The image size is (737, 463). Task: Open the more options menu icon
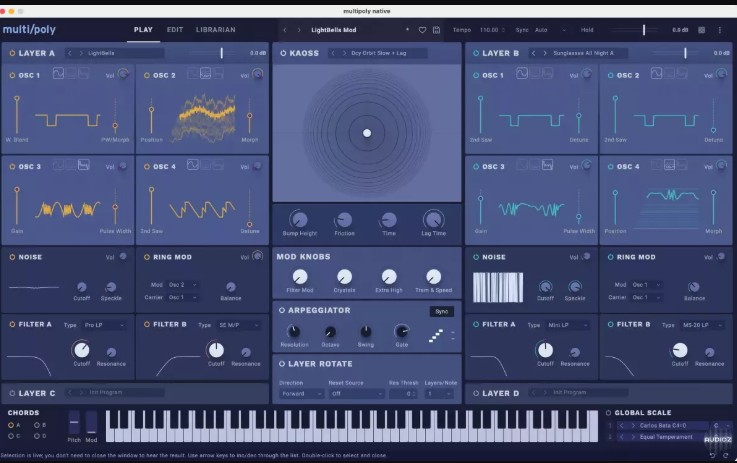(x=719, y=30)
